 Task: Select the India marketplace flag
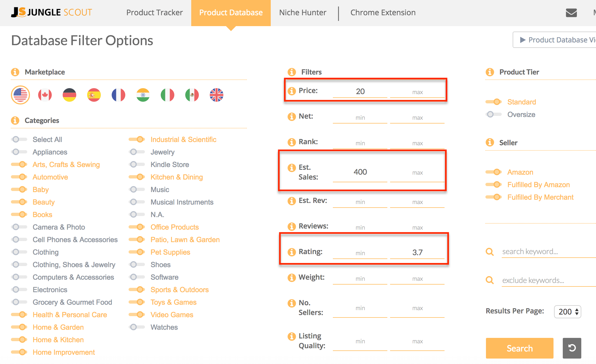(x=143, y=95)
